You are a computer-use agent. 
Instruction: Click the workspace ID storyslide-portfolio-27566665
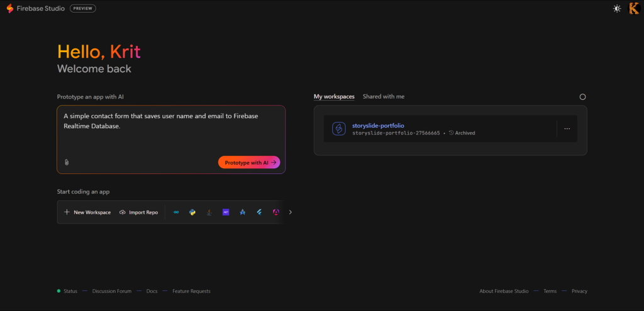pos(396,133)
